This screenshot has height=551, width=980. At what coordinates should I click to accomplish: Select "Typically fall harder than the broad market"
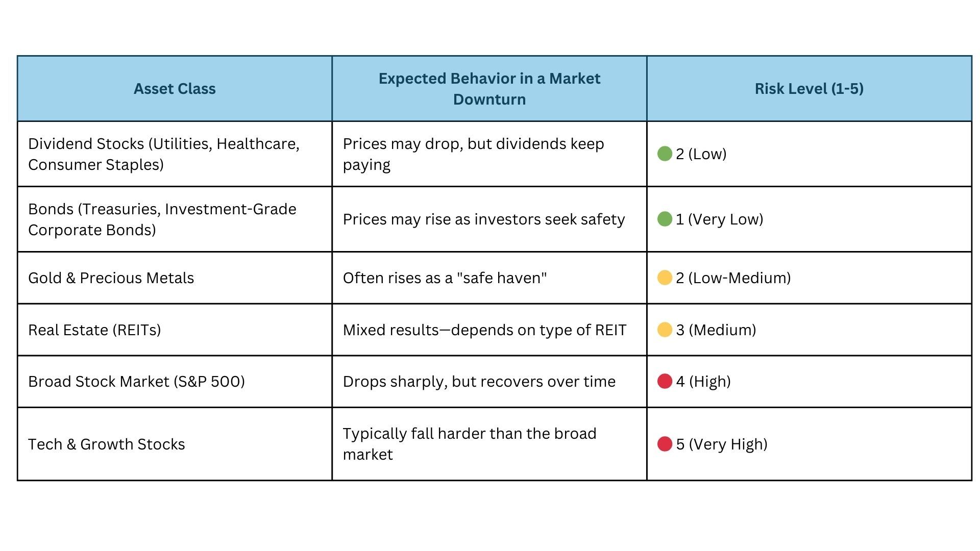coord(469,444)
